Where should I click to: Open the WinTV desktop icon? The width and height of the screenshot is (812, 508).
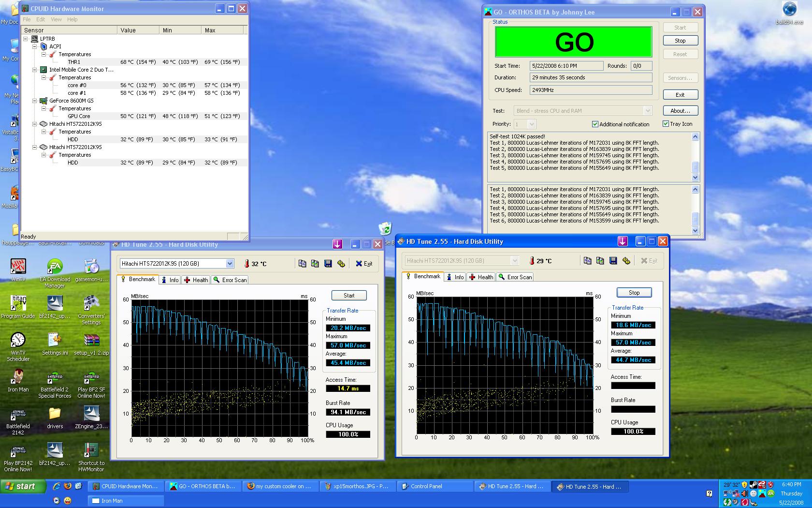click(18, 270)
